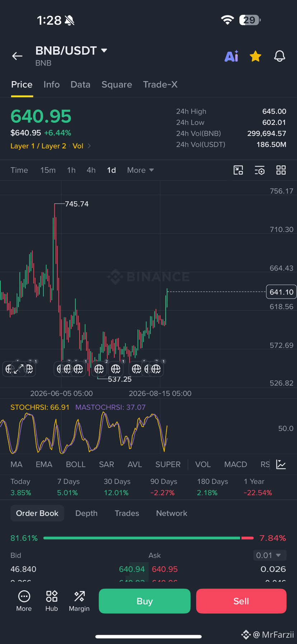The height and width of the screenshot is (644, 297).
Task: Tap the STOCHRSI: 66.91 indicator label
Action: (x=40, y=407)
